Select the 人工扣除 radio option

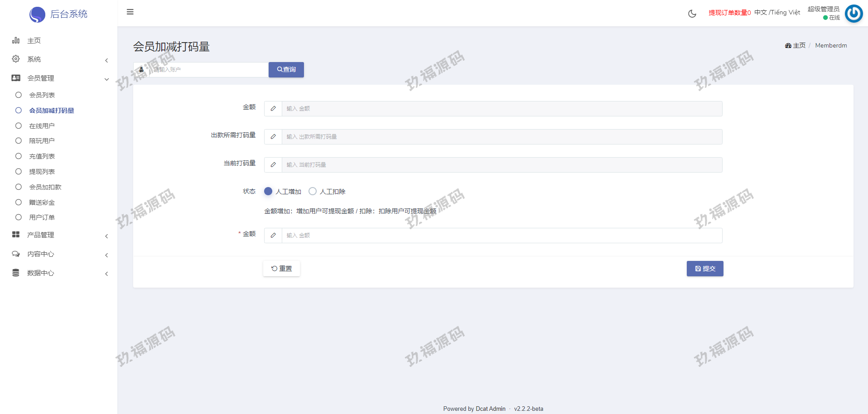pos(313,191)
